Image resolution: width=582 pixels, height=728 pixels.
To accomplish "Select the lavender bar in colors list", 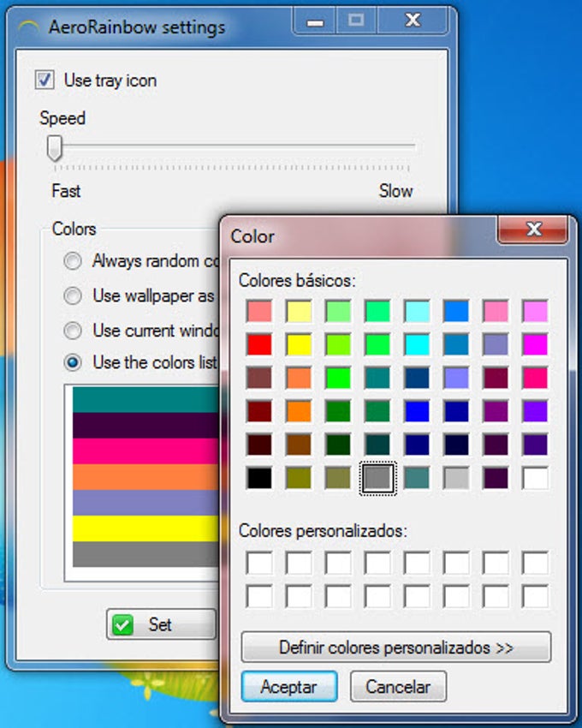I will pyautogui.click(x=145, y=503).
